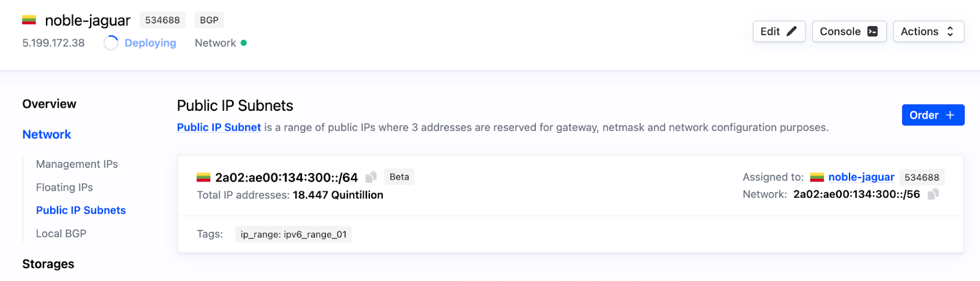This screenshot has height=281, width=980.
Task: Click the Deploying spinner icon
Action: (111, 43)
